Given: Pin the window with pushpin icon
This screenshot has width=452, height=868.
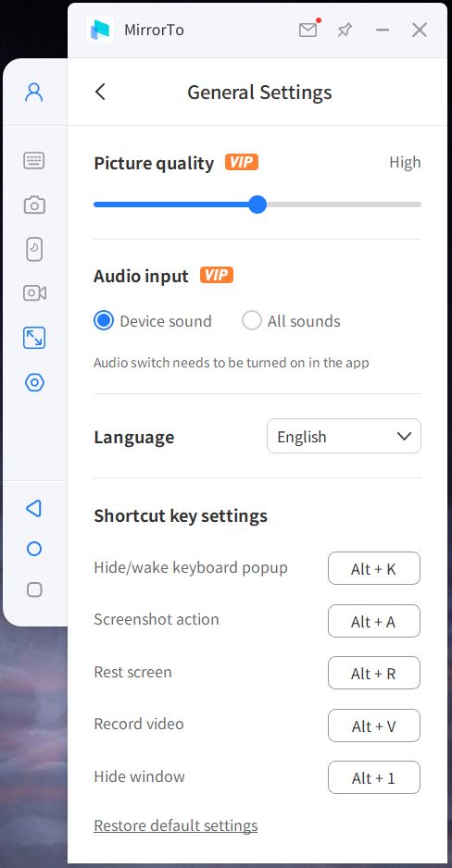Looking at the screenshot, I should (345, 30).
